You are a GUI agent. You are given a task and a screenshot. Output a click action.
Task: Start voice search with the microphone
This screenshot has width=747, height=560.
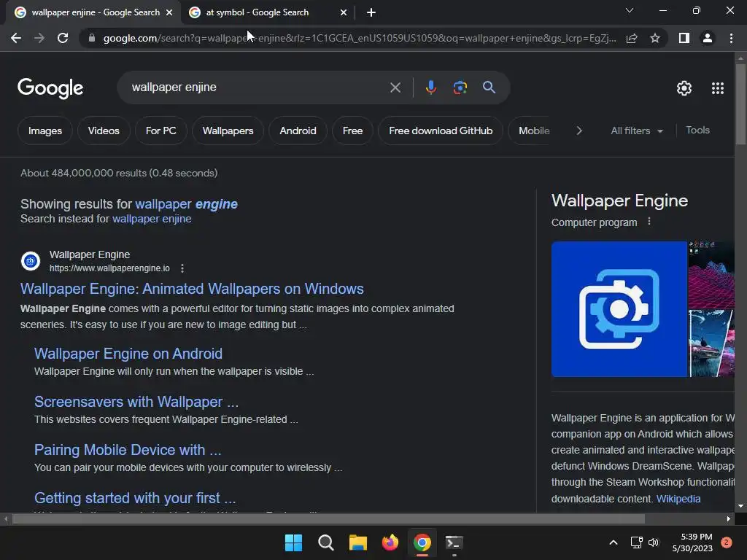coord(430,87)
